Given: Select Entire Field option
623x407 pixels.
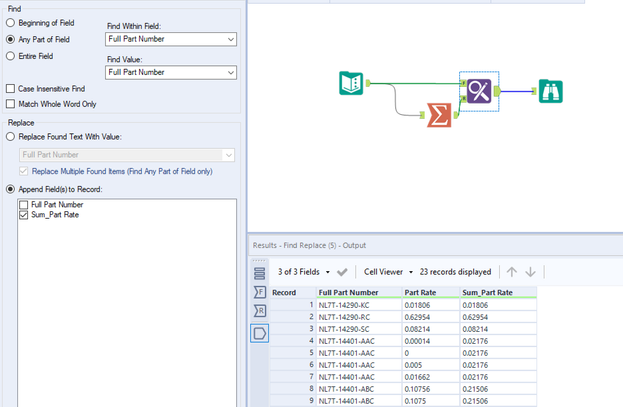Looking at the screenshot, I should (11, 56).
